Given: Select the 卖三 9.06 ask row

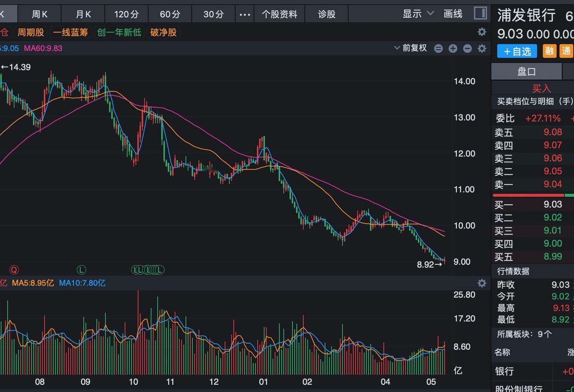Looking at the screenshot, I should point(533,158).
